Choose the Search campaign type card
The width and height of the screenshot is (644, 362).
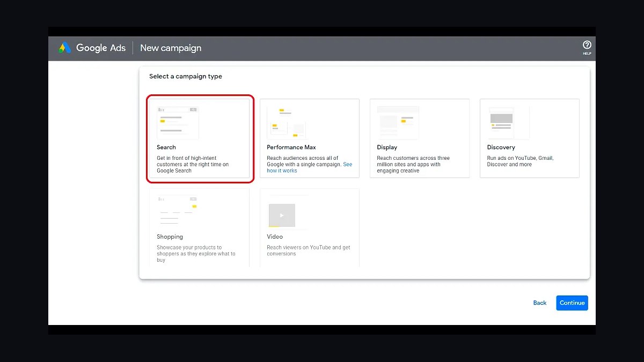pyautogui.click(x=199, y=139)
